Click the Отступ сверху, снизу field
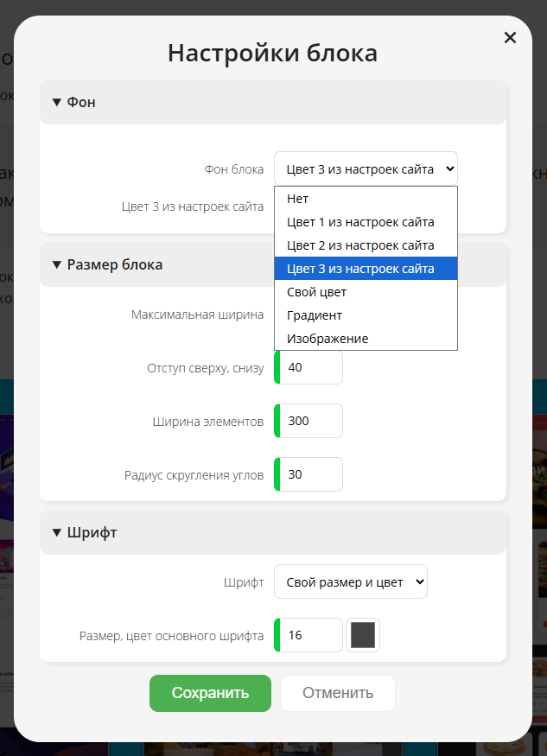This screenshot has height=756, width=547. point(308,367)
